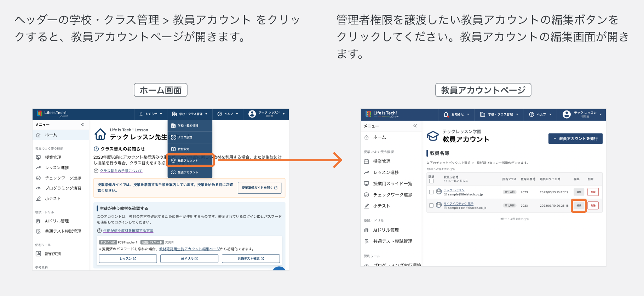Choose 教材設定 from the dropdown menu
644x296 pixels.
[x=190, y=149]
